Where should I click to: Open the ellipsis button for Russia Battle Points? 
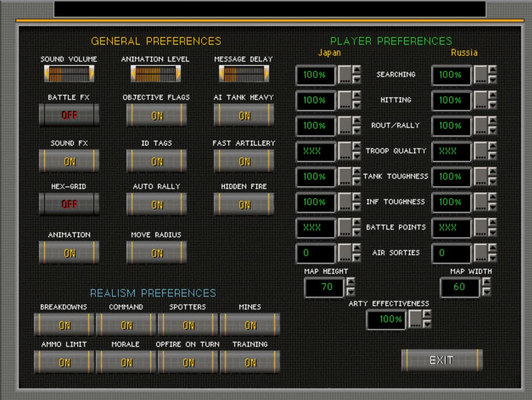(x=480, y=228)
